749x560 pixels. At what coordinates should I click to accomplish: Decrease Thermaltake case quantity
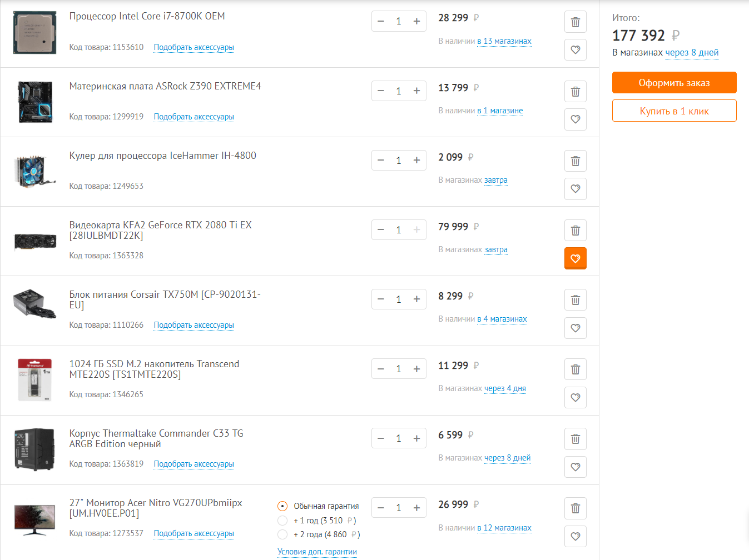tap(381, 438)
